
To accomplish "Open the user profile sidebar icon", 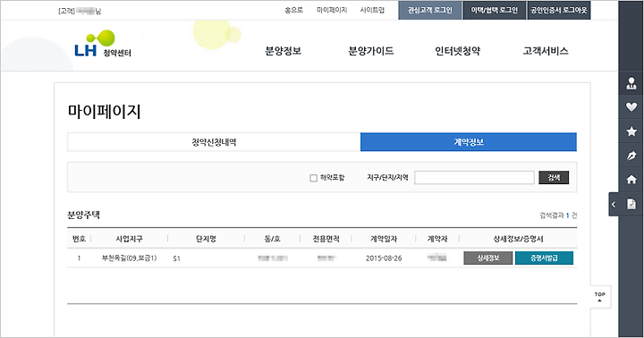I will coord(631,83).
